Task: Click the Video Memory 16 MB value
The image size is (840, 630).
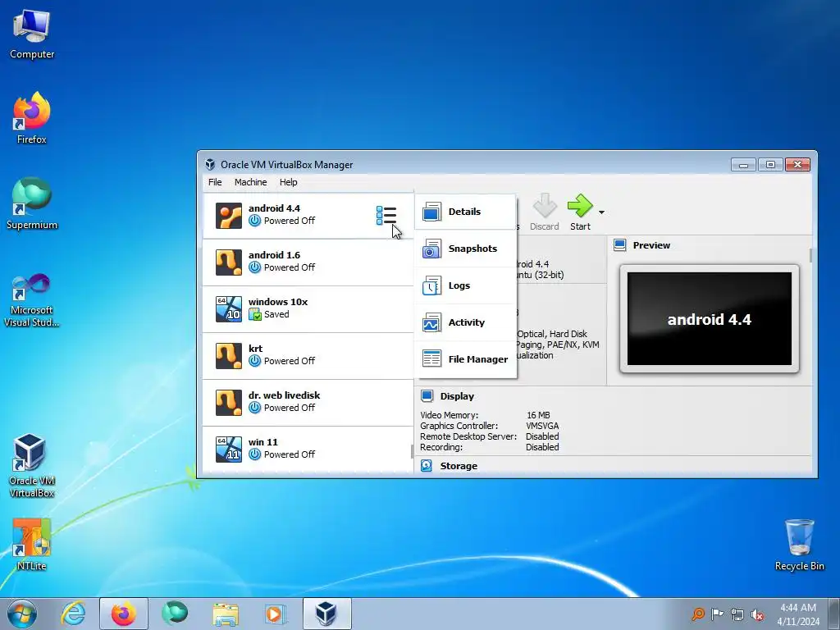Action: [538, 415]
